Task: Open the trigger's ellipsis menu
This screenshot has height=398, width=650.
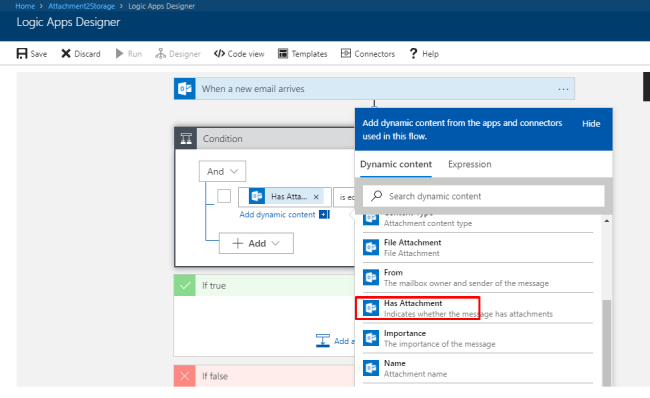Action: (x=563, y=89)
